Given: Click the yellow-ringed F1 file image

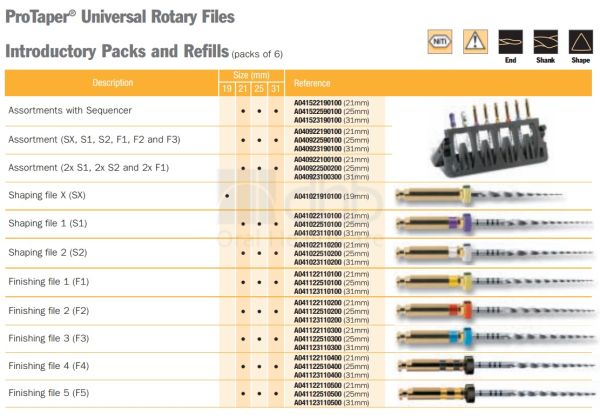Looking at the screenshot, I should 494,282.
